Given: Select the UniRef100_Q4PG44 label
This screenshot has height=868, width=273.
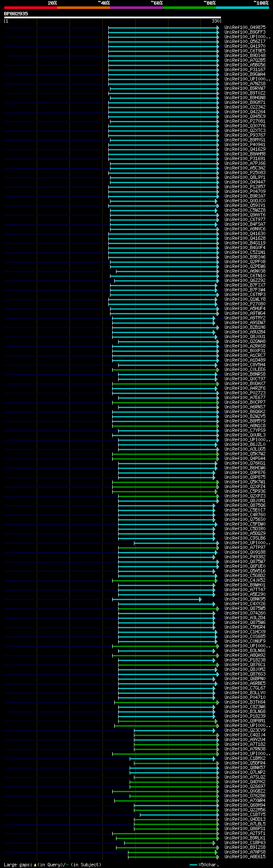Looking at the screenshot, I should (x=245, y=458).
